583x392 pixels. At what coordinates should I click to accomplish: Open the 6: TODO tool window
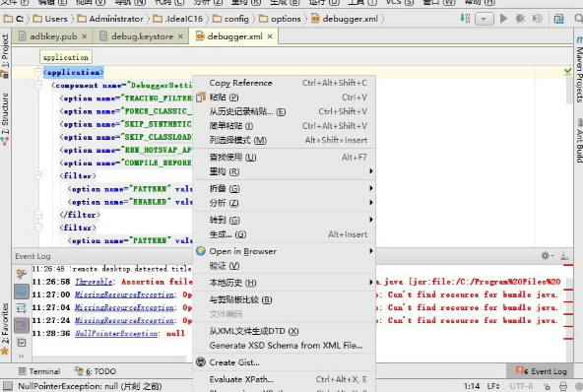click(x=96, y=371)
